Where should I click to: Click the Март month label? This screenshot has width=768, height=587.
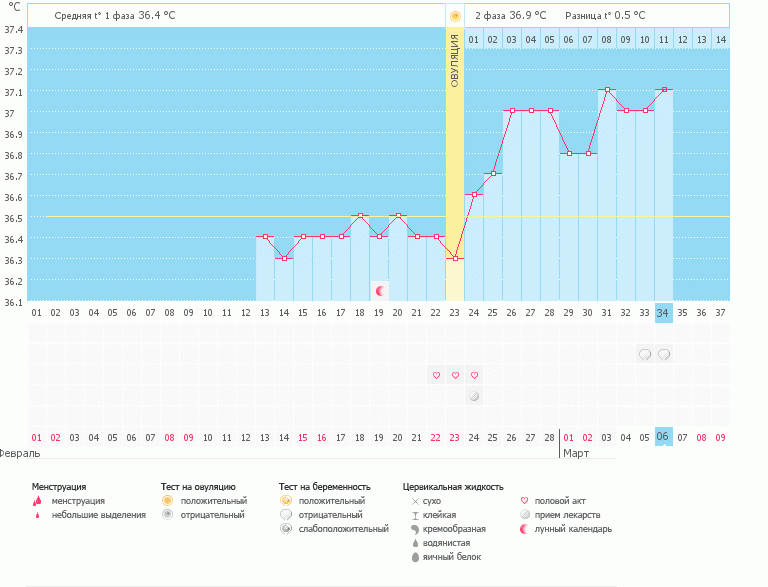(576, 453)
